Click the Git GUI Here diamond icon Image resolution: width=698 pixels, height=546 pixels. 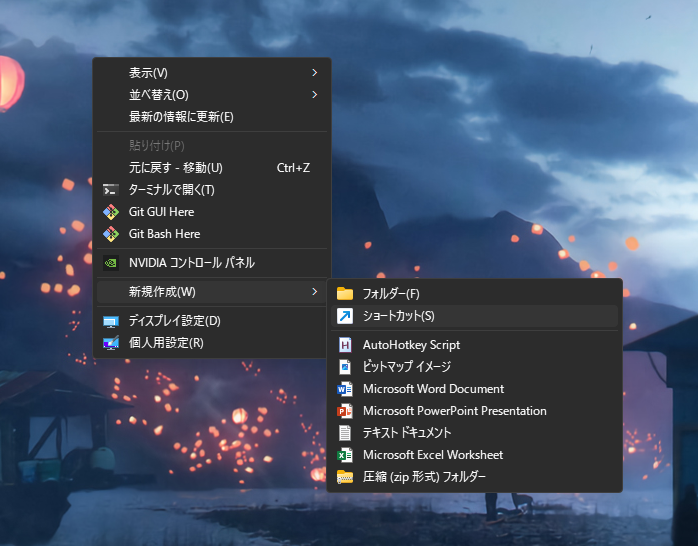click(111, 212)
